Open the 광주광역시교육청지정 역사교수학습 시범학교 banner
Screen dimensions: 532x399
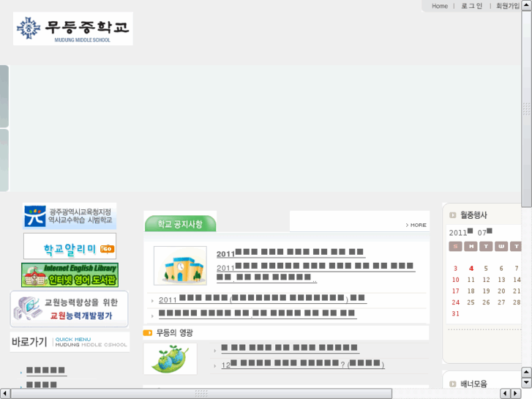click(70, 216)
